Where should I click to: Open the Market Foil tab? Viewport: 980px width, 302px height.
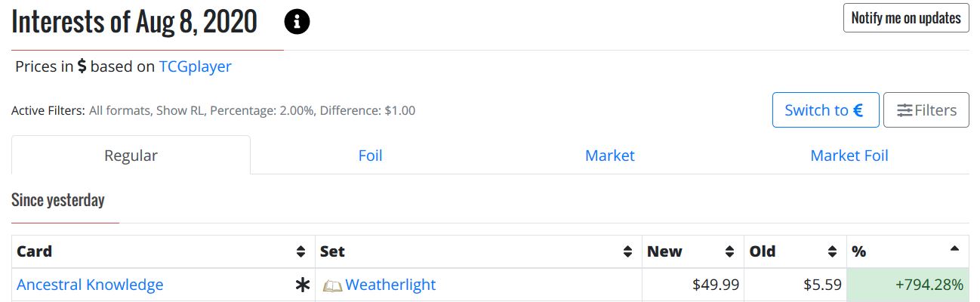pos(849,156)
